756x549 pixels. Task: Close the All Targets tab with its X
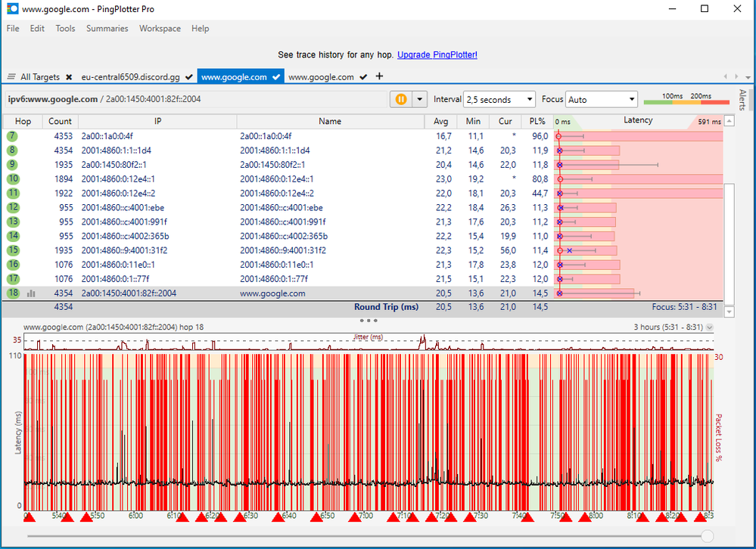point(69,77)
